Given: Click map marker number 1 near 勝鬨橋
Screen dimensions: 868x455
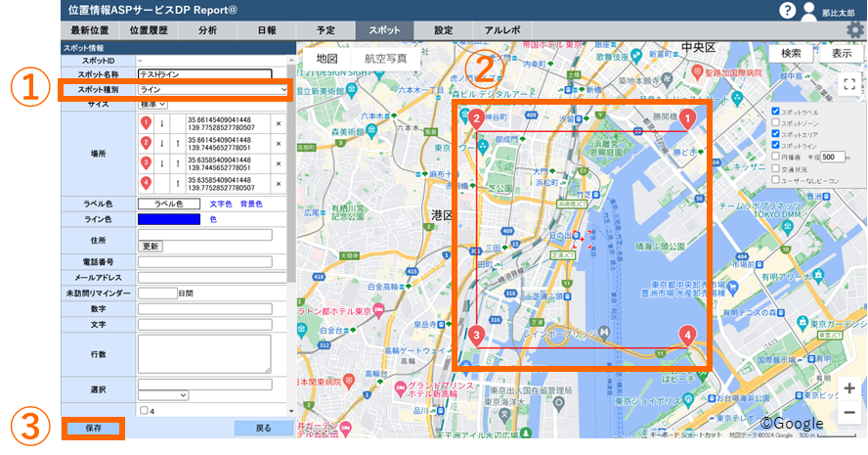Looking at the screenshot, I should tap(687, 119).
